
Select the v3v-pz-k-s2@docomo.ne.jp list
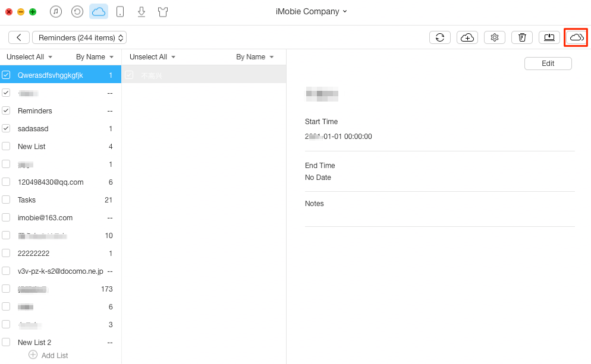tap(60, 271)
